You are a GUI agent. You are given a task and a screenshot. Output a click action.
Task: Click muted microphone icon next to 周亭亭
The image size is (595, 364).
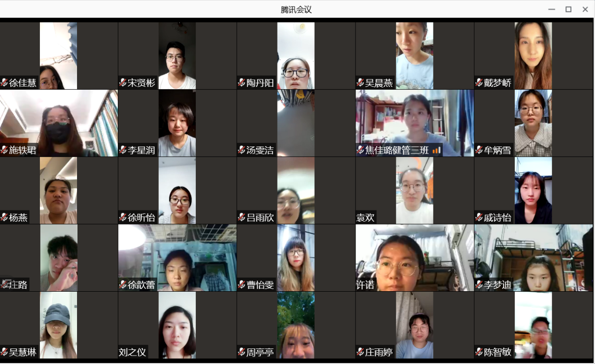[242, 352]
